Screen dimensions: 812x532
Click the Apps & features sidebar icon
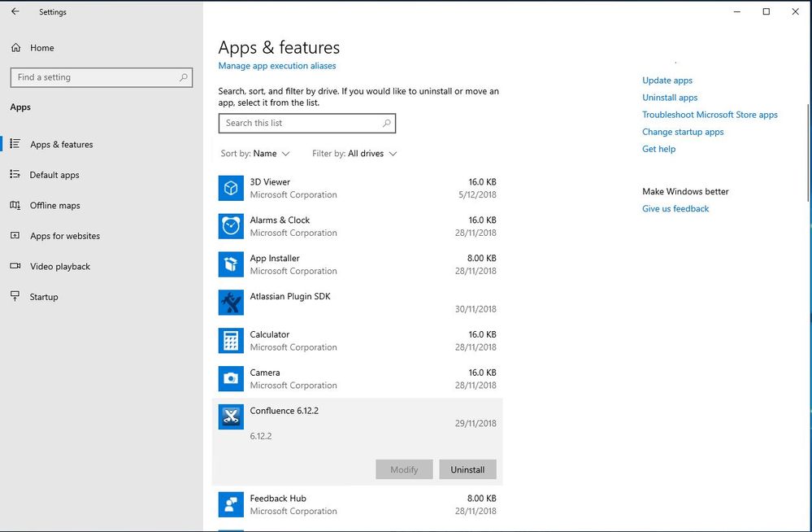15,144
